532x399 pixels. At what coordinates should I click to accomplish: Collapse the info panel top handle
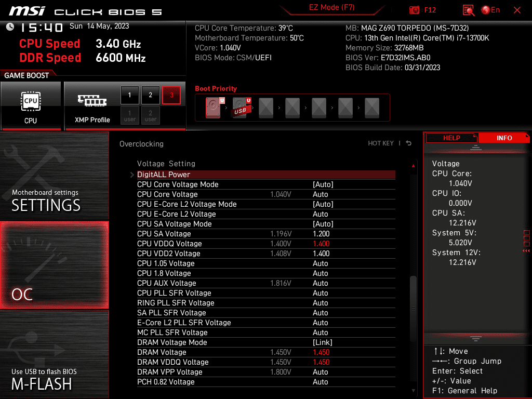point(476,148)
